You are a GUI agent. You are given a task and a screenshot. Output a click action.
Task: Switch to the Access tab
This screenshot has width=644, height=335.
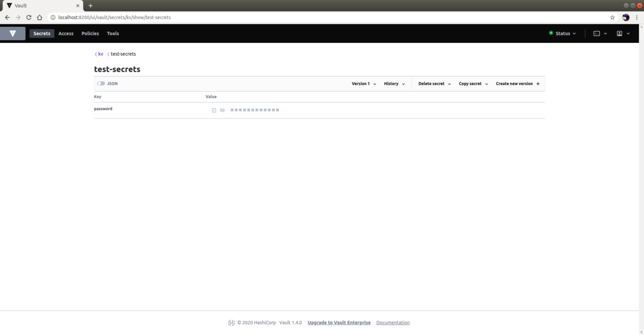tap(66, 33)
